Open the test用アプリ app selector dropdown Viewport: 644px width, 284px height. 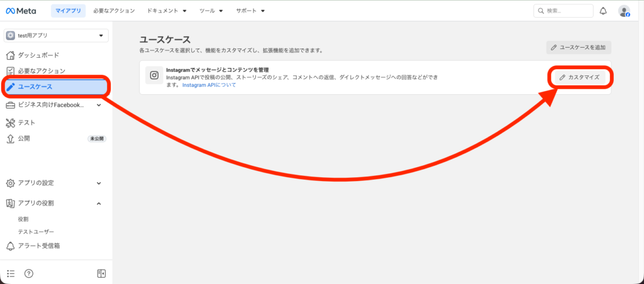[56, 36]
